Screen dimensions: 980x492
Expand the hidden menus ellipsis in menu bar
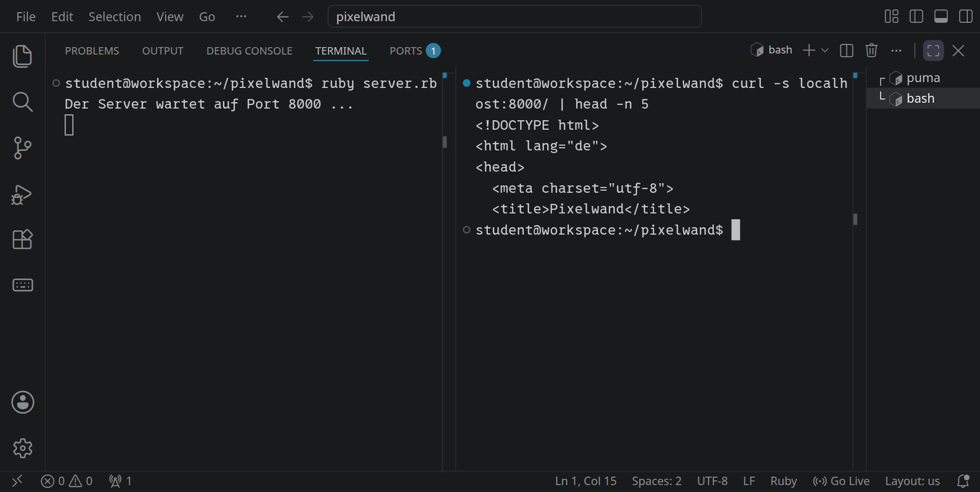(x=241, y=16)
